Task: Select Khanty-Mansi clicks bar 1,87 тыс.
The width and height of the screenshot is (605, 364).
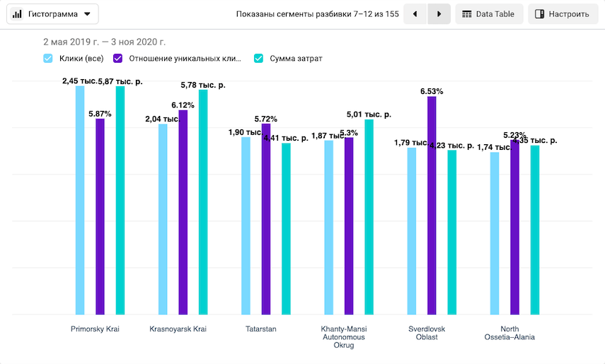Action: coord(329,228)
